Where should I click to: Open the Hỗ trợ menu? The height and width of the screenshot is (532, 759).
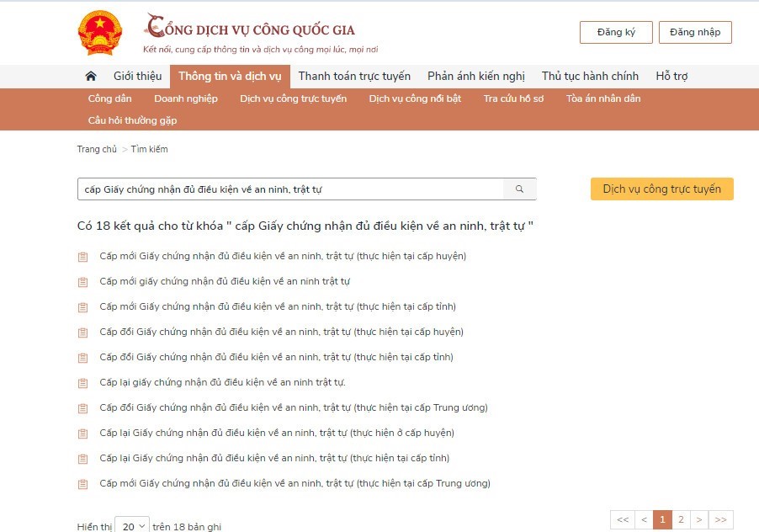(x=671, y=76)
